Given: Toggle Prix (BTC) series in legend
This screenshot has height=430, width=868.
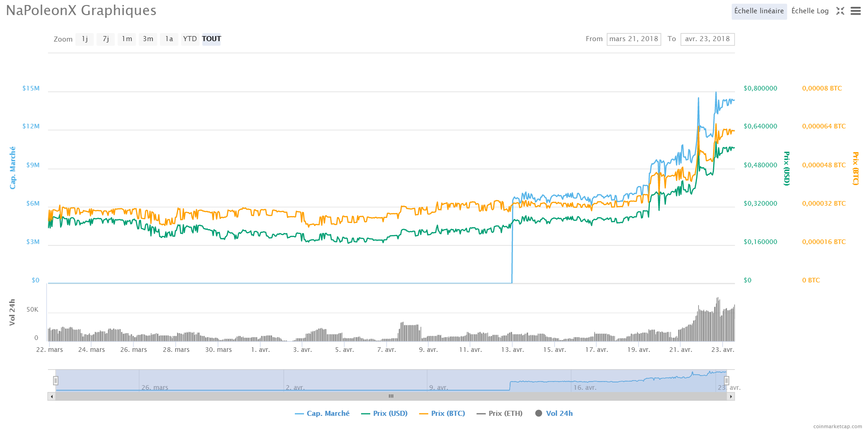Looking at the screenshot, I should (442, 413).
